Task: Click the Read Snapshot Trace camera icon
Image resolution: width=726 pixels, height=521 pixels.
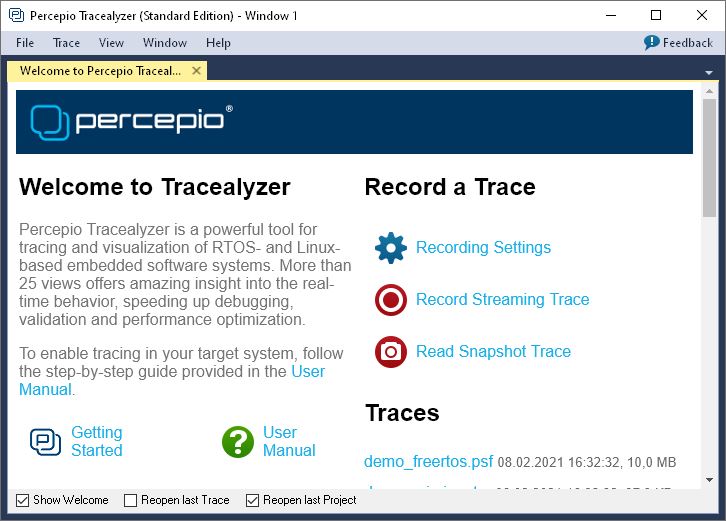Action: (391, 352)
